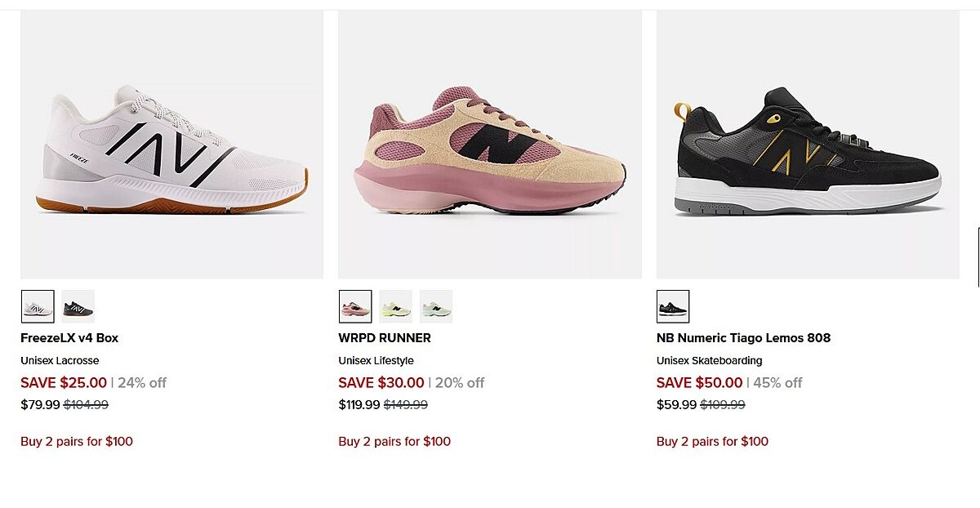
Task: Click the $79.99 FreezeLX sale price
Action: coord(40,404)
